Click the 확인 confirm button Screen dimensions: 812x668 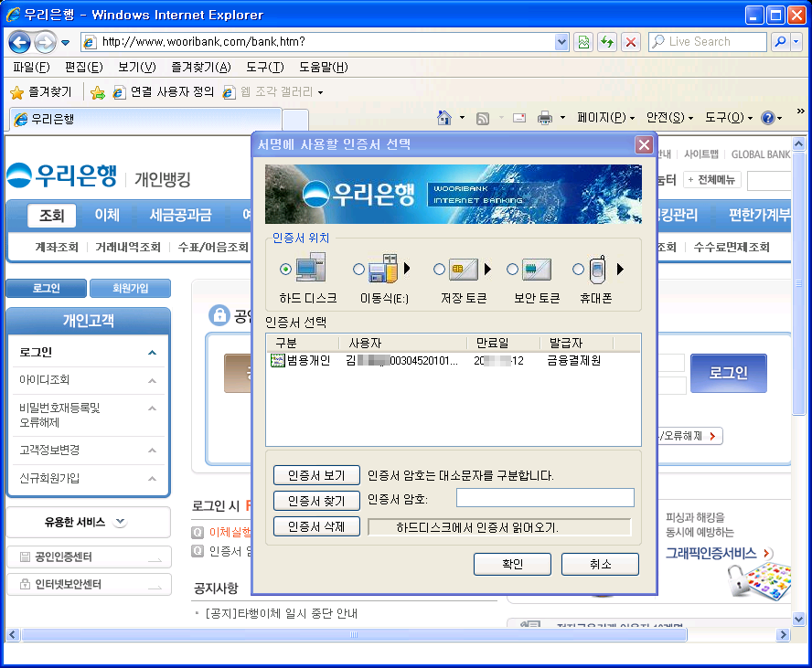tap(512, 564)
